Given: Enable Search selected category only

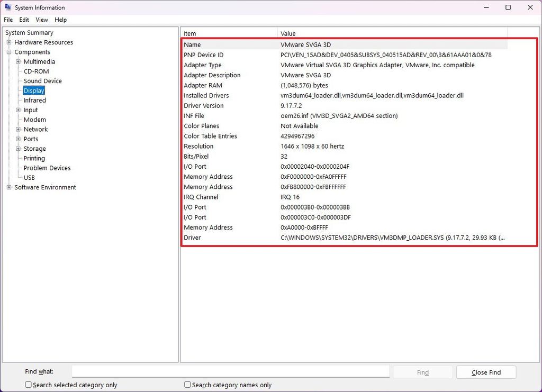Looking at the screenshot, I should point(28,385).
